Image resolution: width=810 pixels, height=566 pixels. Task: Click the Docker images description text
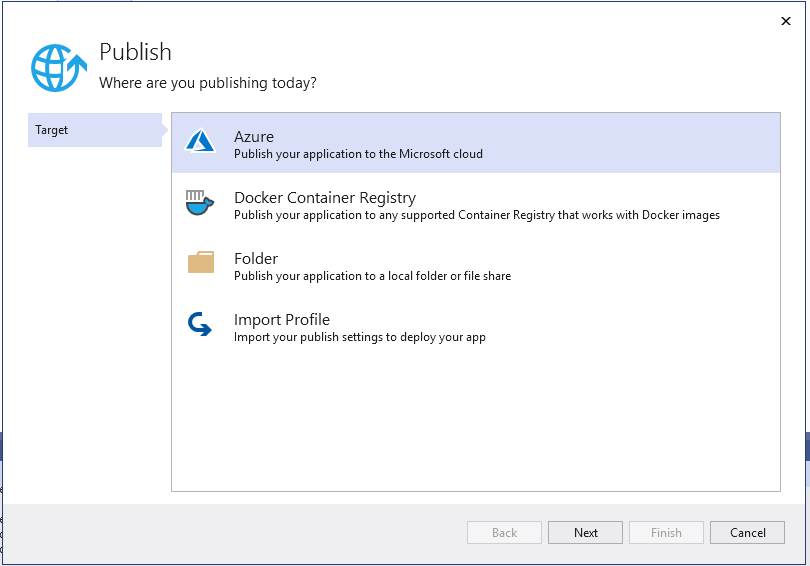477,215
